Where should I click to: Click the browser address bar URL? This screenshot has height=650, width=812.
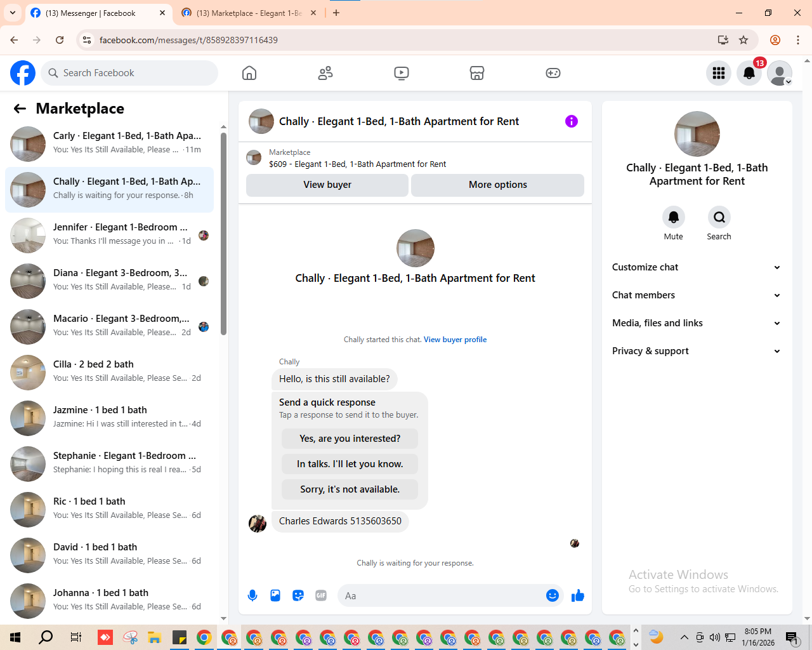pyautogui.click(x=188, y=40)
